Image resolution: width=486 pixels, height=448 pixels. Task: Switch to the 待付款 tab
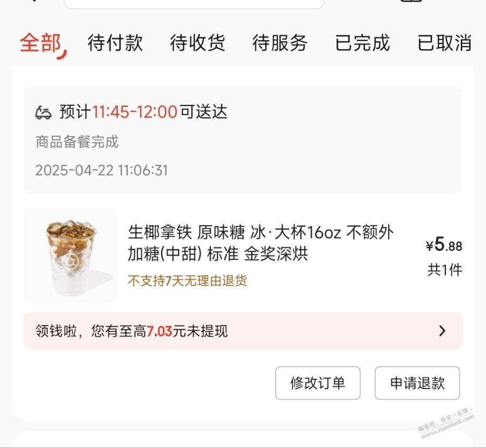[x=115, y=43]
